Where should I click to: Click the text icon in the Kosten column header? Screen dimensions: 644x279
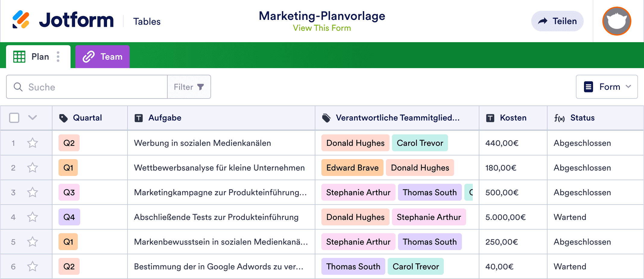click(490, 118)
